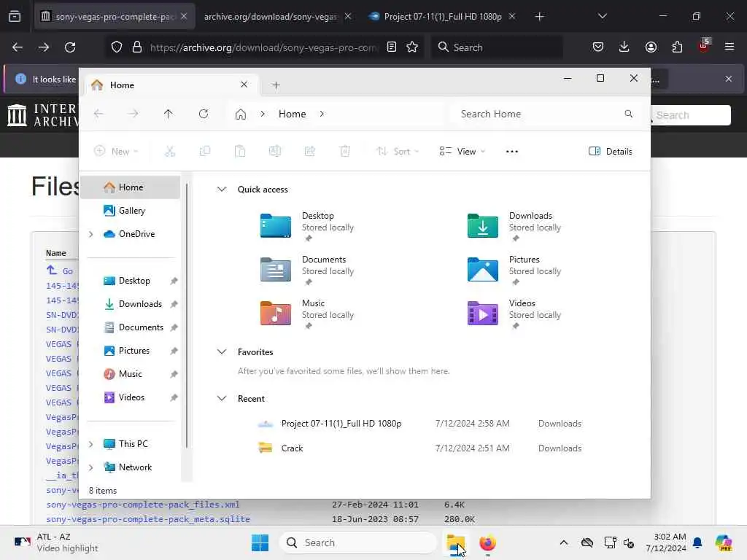
Task: Click the back arrow in File Explorer
Action: click(x=98, y=114)
